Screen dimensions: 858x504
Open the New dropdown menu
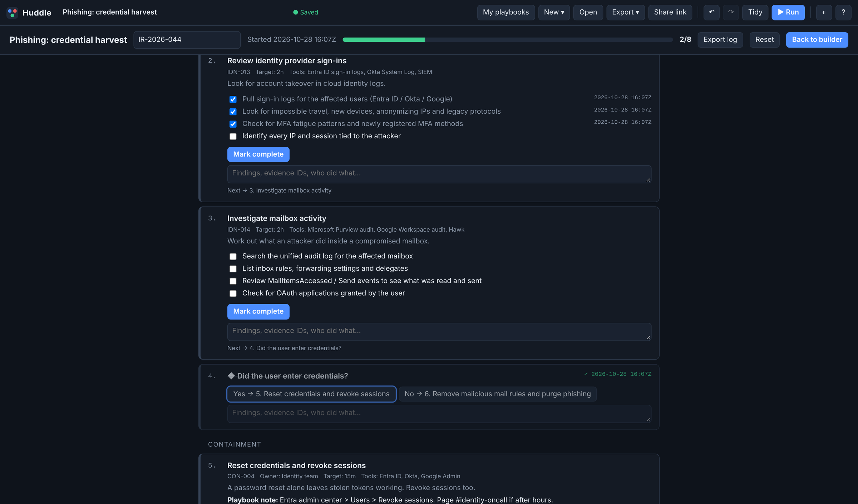554,13
